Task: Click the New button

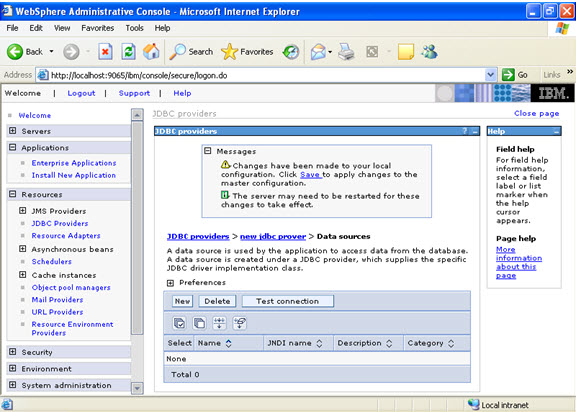Action: 182,301
